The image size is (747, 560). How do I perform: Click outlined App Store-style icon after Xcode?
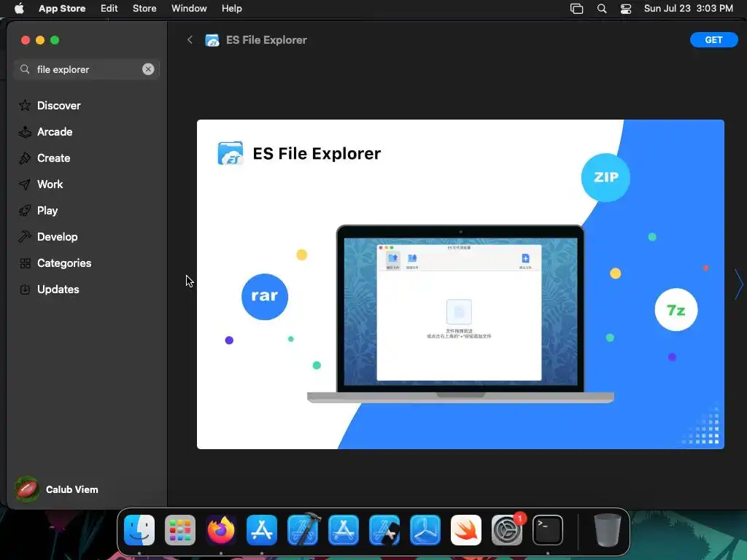tap(344, 530)
